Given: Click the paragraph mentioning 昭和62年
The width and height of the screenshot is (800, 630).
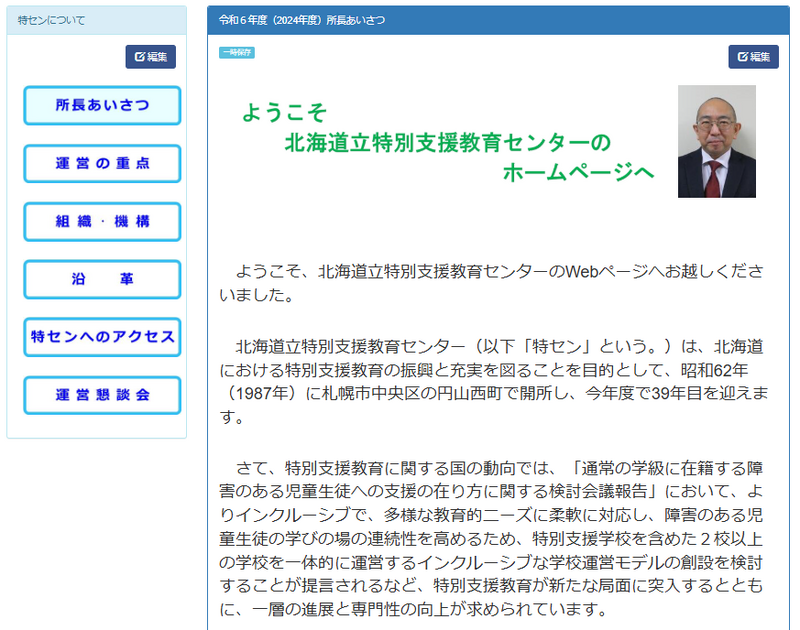Looking at the screenshot, I should (493, 382).
